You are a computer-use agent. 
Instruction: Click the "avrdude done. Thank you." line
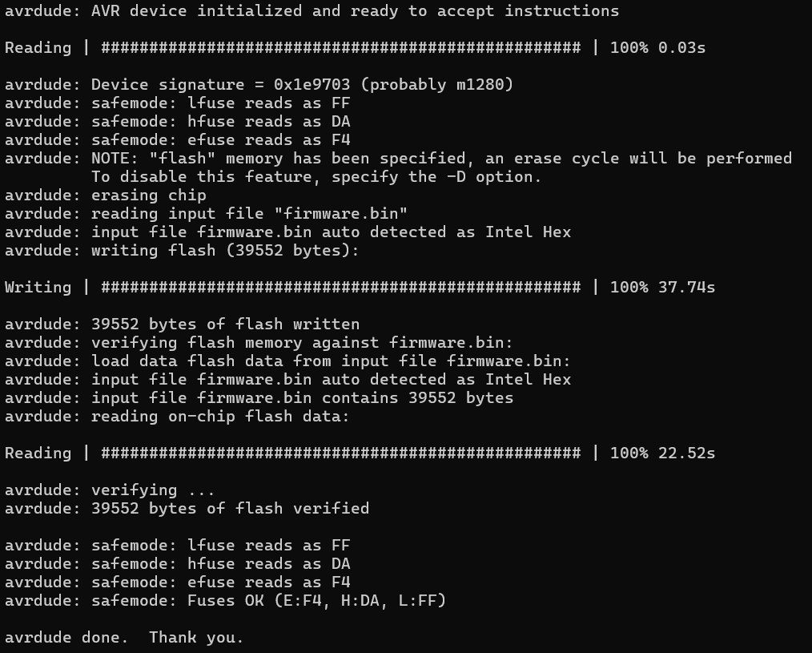pyautogui.click(x=124, y=638)
